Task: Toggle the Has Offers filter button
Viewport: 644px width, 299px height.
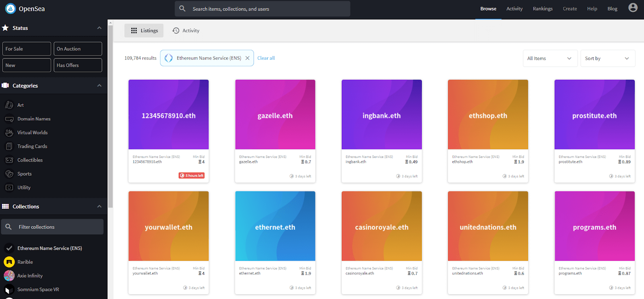Action: pos(78,65)
